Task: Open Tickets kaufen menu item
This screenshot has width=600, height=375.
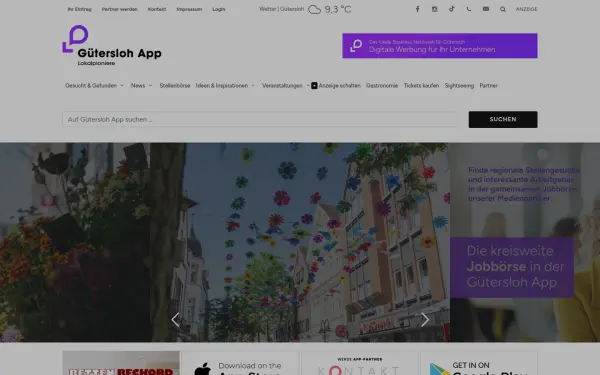Action: (x=421, y=85)
